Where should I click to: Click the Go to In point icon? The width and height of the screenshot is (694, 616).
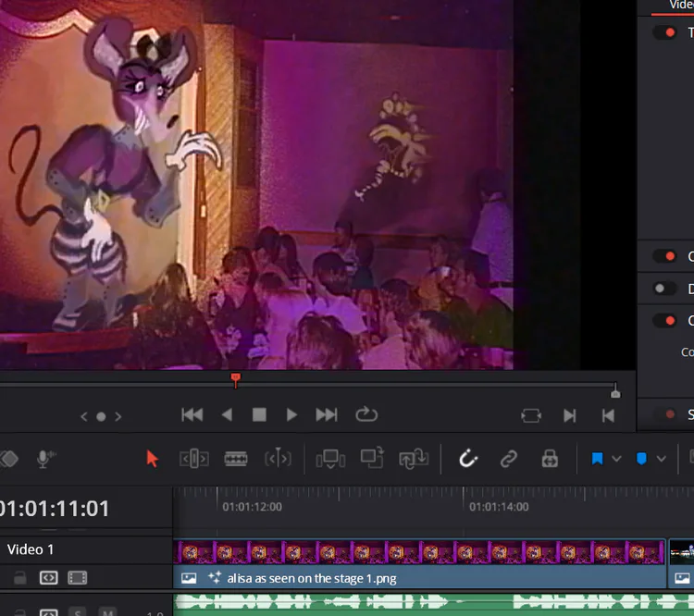click(570, 416)
